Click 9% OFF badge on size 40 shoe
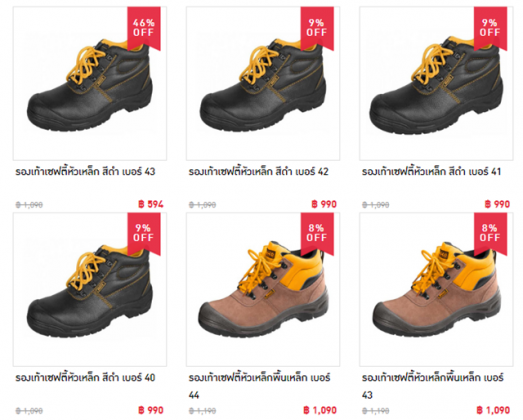The image size is (523, 420). point(144,234)
